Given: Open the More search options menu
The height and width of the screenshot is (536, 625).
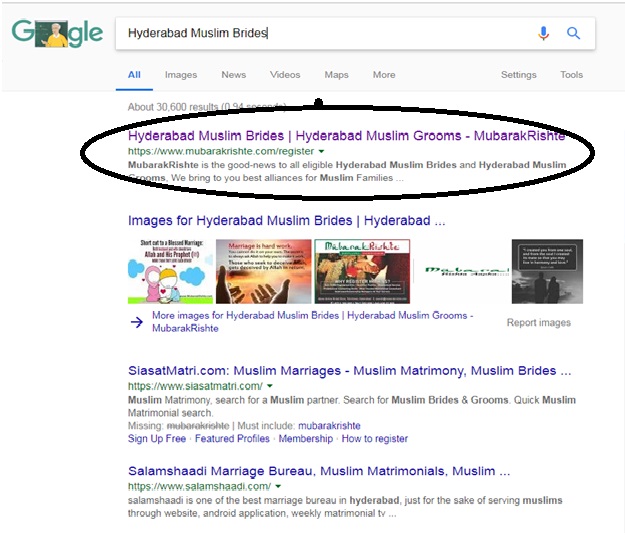Looking at the screenshot, I should 384,75.
